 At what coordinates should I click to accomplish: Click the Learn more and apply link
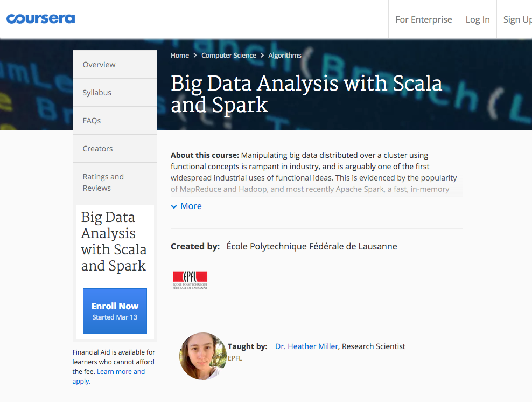[121, 372]
